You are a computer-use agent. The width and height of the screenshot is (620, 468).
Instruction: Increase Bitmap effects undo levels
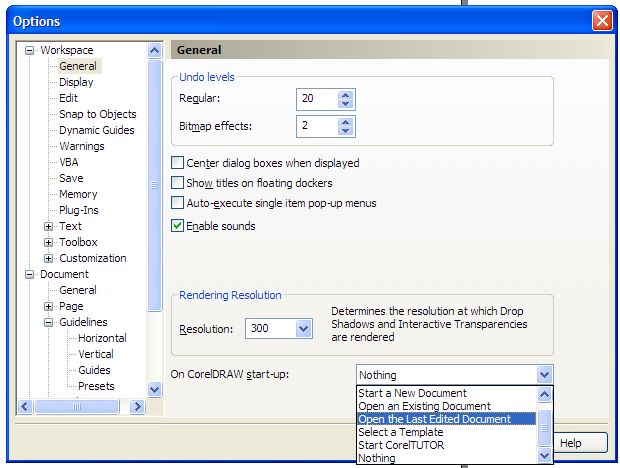click(x=346, y=122)
